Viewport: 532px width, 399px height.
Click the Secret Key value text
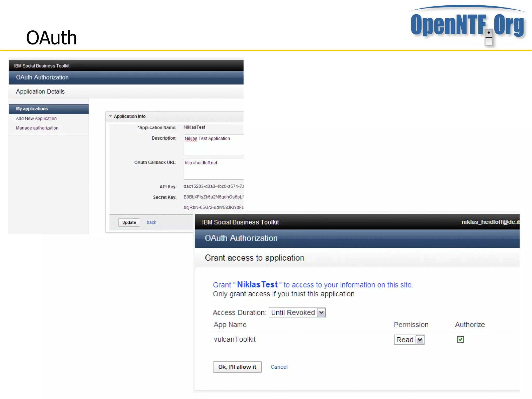coord(214,197)
